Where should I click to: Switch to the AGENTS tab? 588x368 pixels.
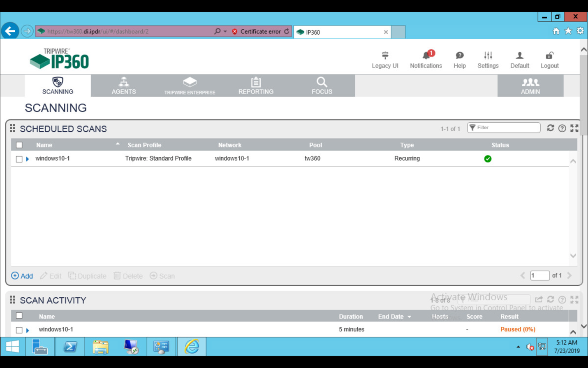pyautogui.click(x=124, y=86)
